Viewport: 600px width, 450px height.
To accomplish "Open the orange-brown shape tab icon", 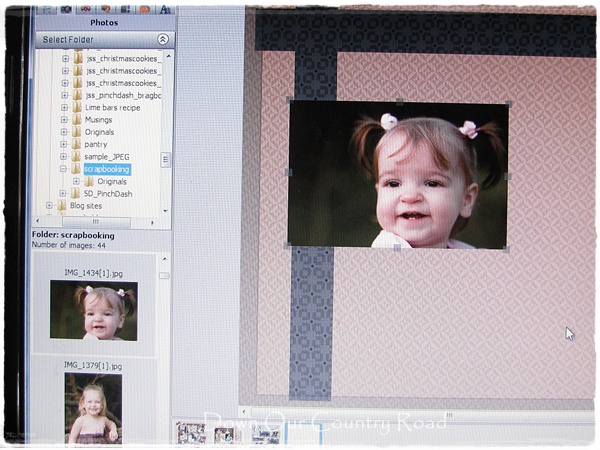I will pos(106,10).
